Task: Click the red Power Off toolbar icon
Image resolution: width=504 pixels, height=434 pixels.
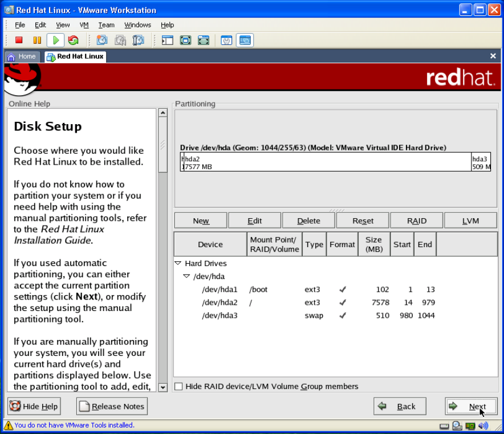Action: point(19,40)
